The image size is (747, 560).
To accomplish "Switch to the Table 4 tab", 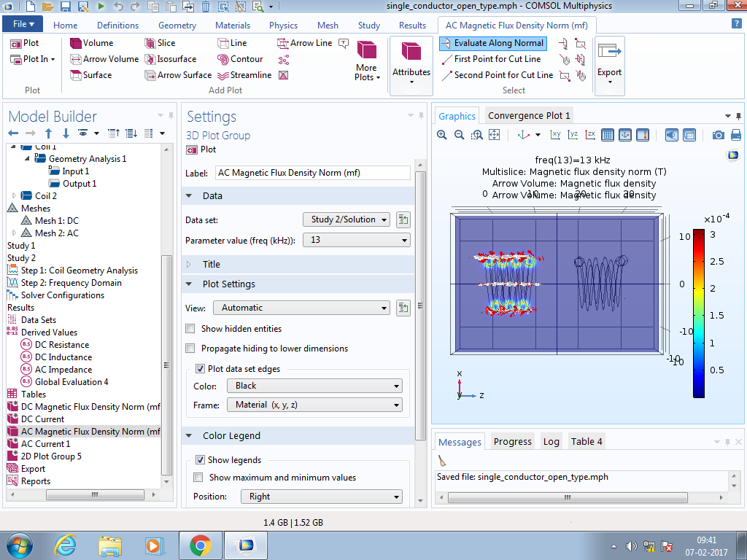I will 587,441.
